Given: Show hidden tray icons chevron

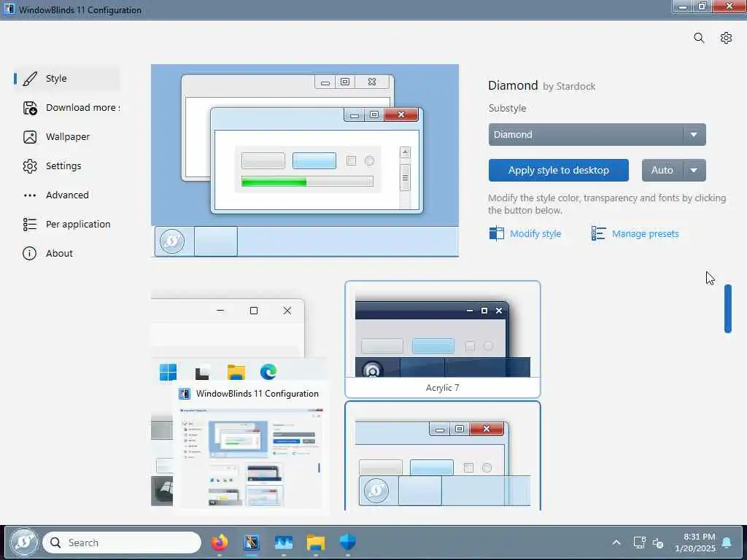Looking at the screenshot, I should (x=616, y=542).
